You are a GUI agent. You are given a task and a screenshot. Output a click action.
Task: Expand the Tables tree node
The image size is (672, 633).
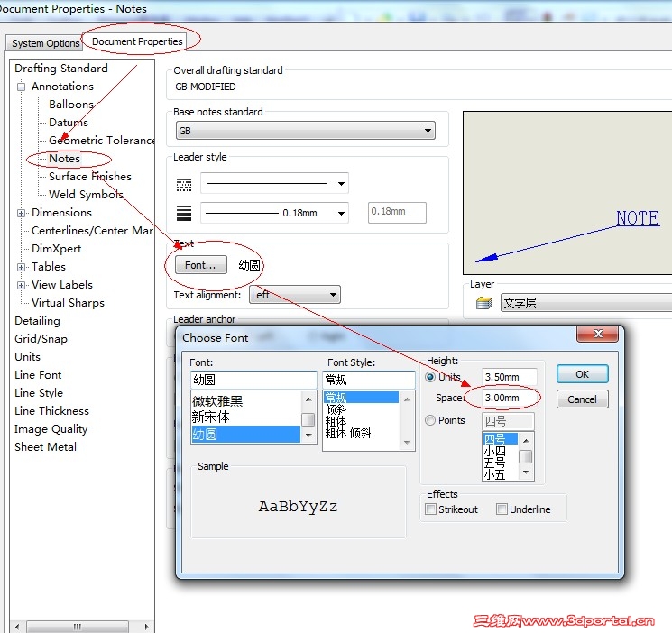pyautogui.click(x=21, y=268)
